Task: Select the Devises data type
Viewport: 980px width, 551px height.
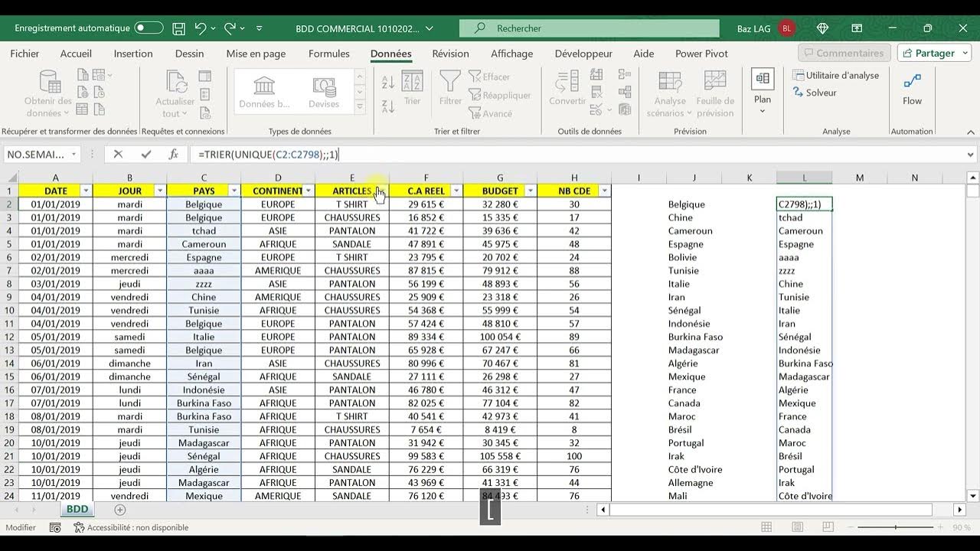Action: pyautogui.click(x=324, y=92)
